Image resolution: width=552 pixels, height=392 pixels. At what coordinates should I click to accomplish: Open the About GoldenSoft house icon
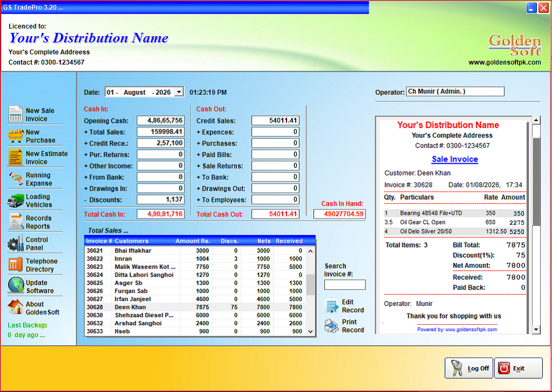(x=16, y=307)
